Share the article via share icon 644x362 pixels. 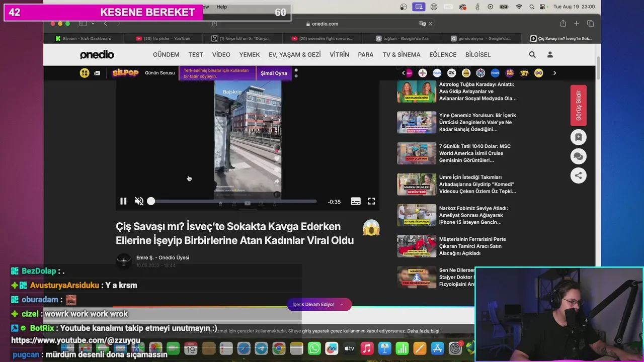578,175
